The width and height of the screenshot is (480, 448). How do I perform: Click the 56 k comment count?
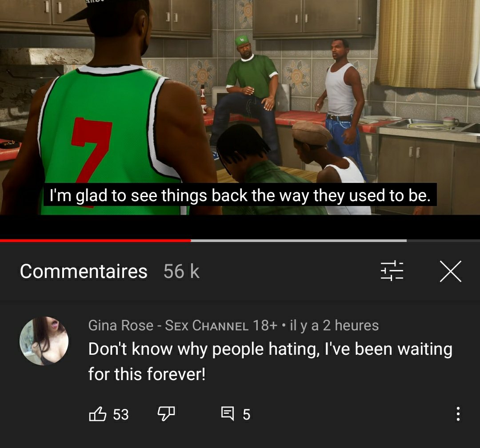[181, 271]
